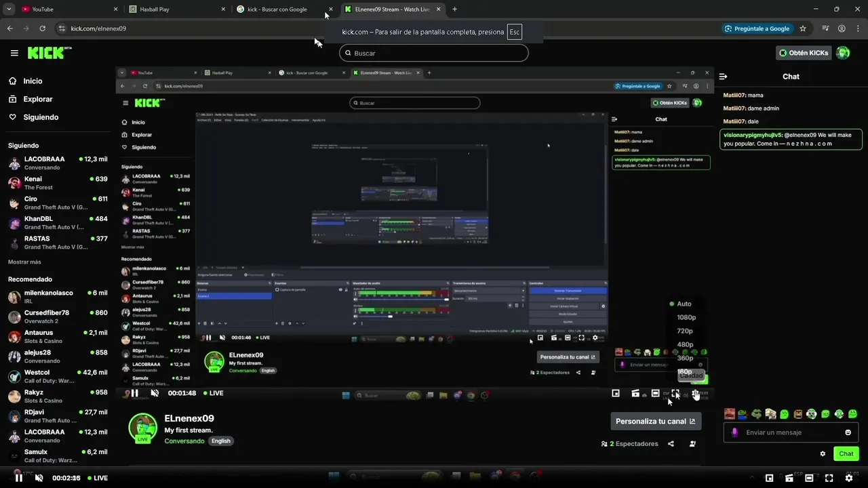Screen dimensions: 868x488
Task: Open Siguiendo heart item in sidebar
Action: pos(33,117)
